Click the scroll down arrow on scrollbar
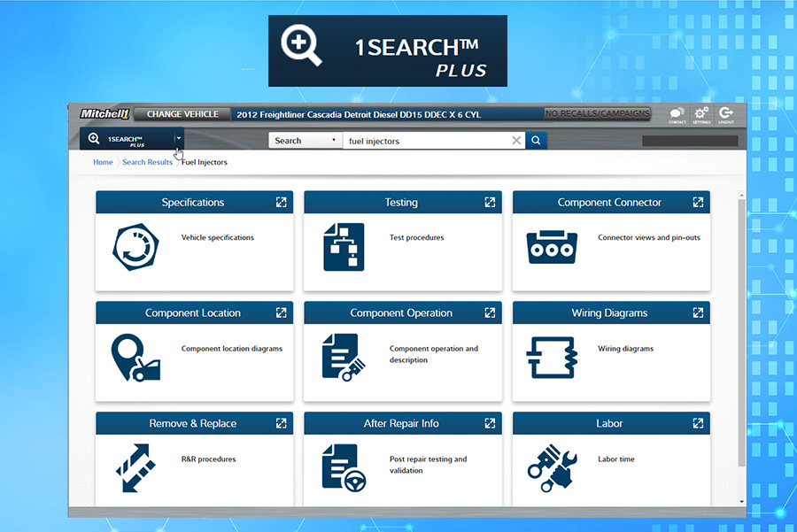The width and height of the screenshot is (797, 532). coord(741,501)
